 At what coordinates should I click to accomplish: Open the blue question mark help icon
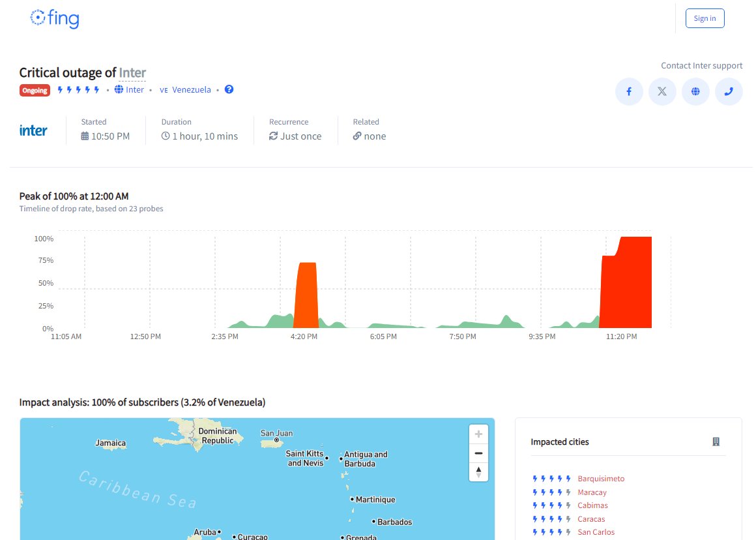(x=229, y=89)
